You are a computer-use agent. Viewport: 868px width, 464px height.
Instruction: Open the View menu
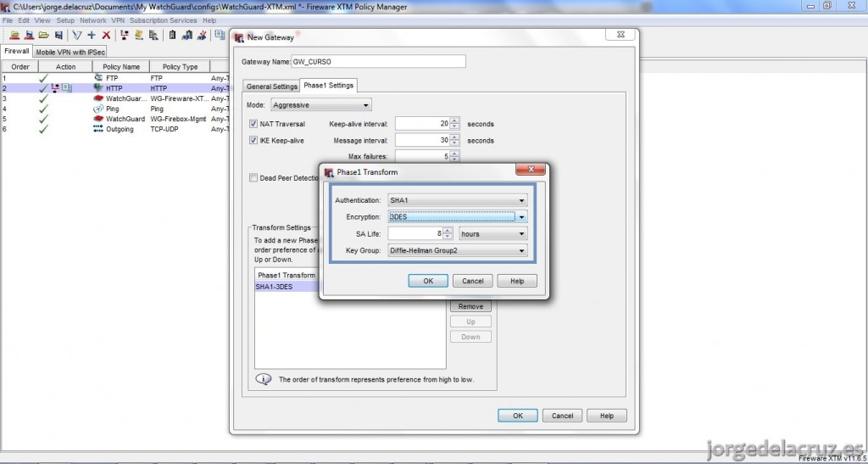(42, 20)
